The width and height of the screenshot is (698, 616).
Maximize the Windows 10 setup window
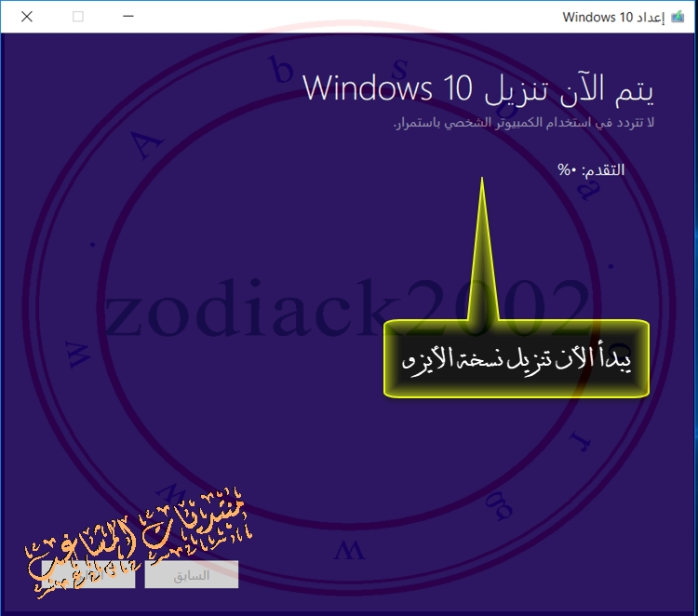[78, 17]
